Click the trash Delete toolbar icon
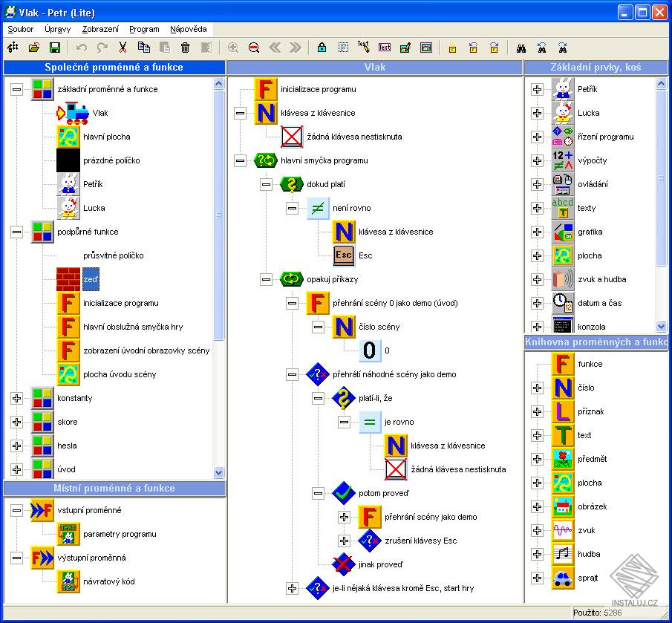 [x=185, y=48]
